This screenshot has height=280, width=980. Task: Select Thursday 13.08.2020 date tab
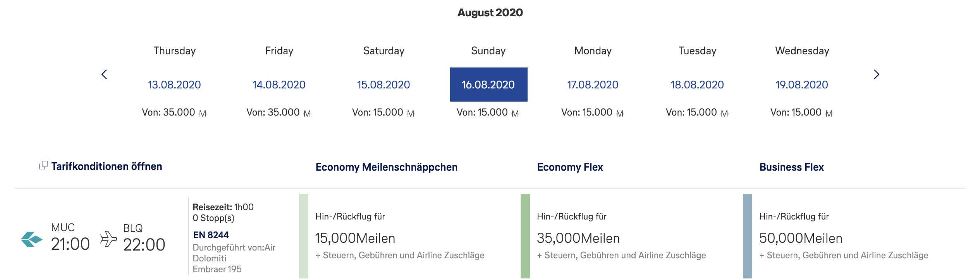click(x=174, y=85)
